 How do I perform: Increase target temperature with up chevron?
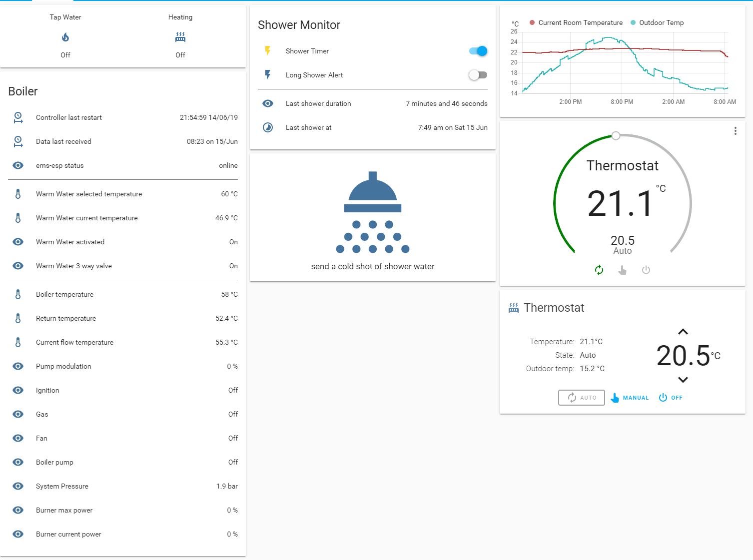point(683,332)
